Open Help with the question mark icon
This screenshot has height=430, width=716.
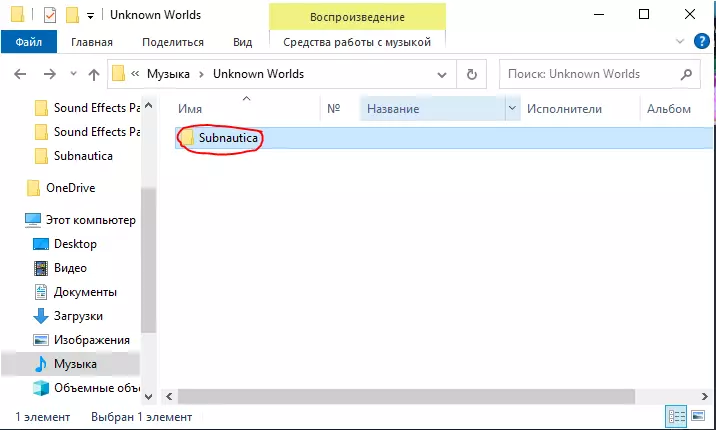tap(702, 41)
